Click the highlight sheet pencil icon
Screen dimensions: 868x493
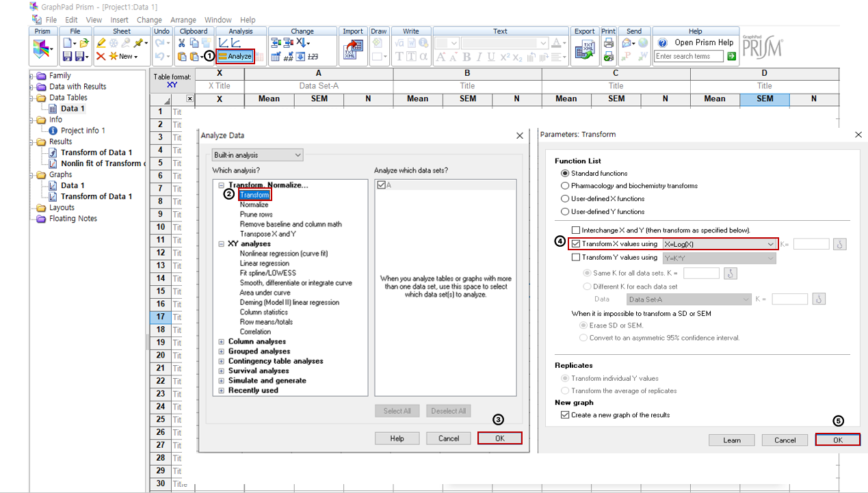click(101, 42)
